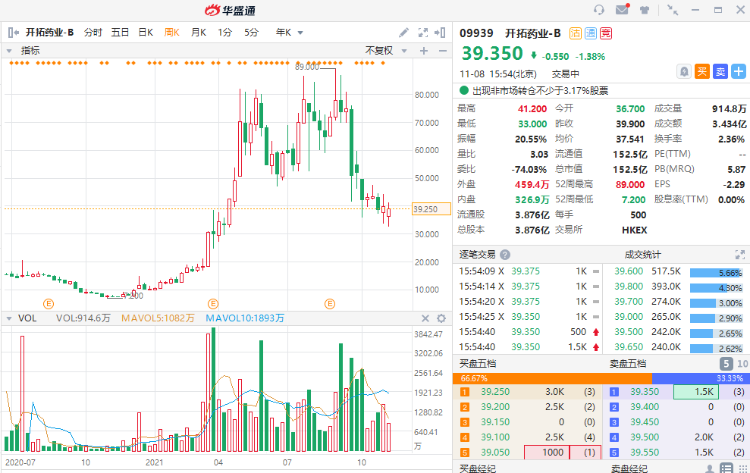750x473 pixels.
Task: Click the E marker near 07
Action: point(330,304)
